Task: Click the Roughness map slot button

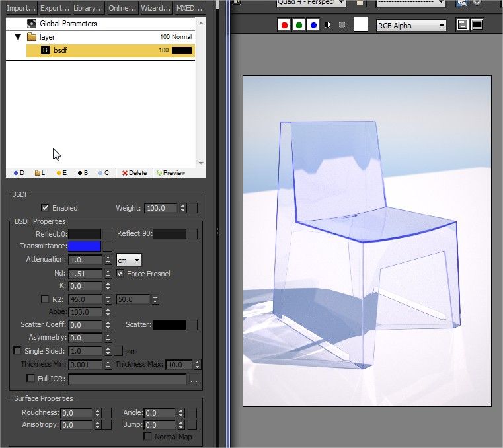Action: [x=107, y=413]
